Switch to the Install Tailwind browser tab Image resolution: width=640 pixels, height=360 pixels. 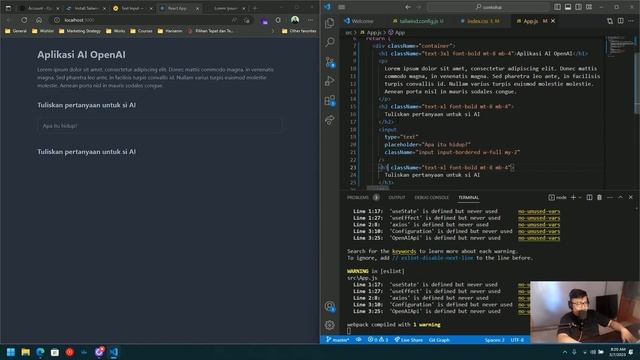coord(87,8)
